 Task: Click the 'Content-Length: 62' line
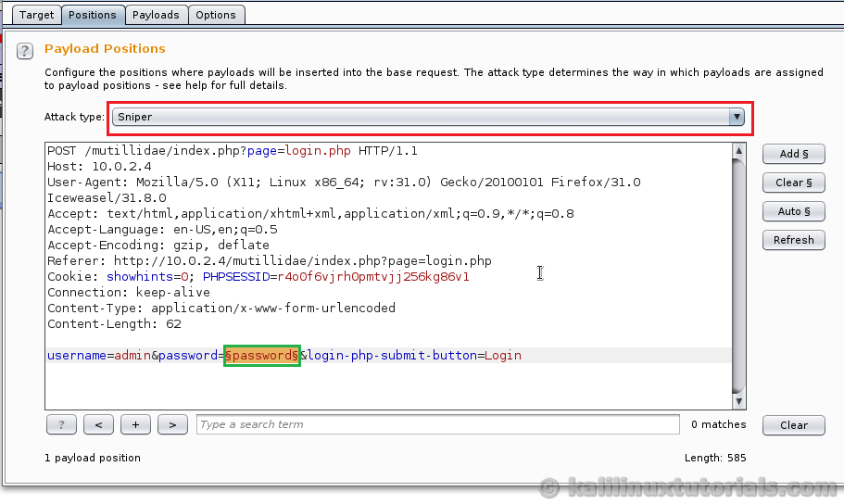(114, 323)
